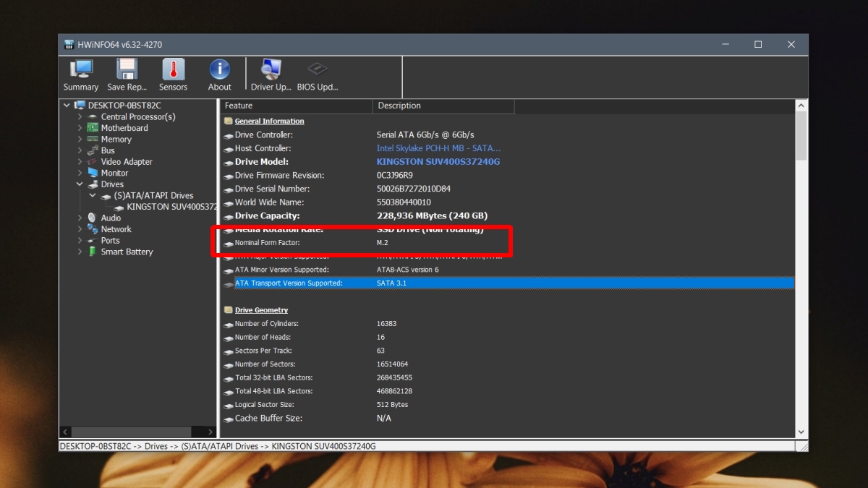This screenshot has height=488, width=868.
Task: Select the Logical Sector Size row
Action: [509, 405]
